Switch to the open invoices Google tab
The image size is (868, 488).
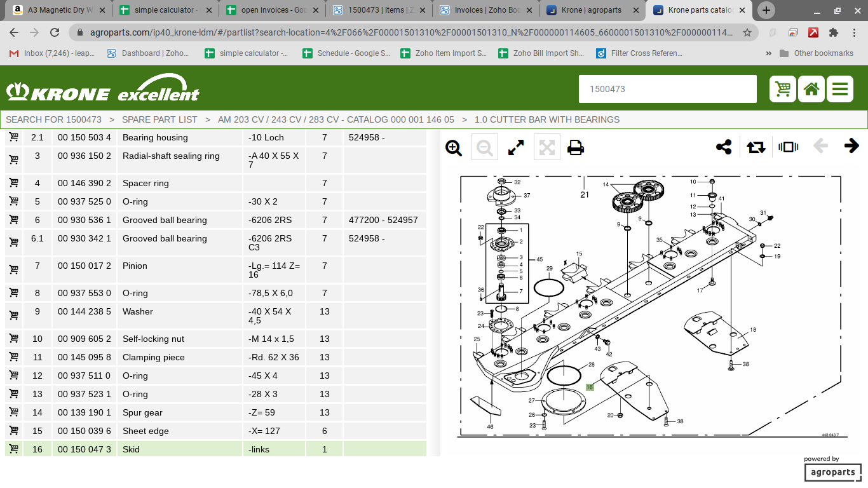(x=273, y=10)
